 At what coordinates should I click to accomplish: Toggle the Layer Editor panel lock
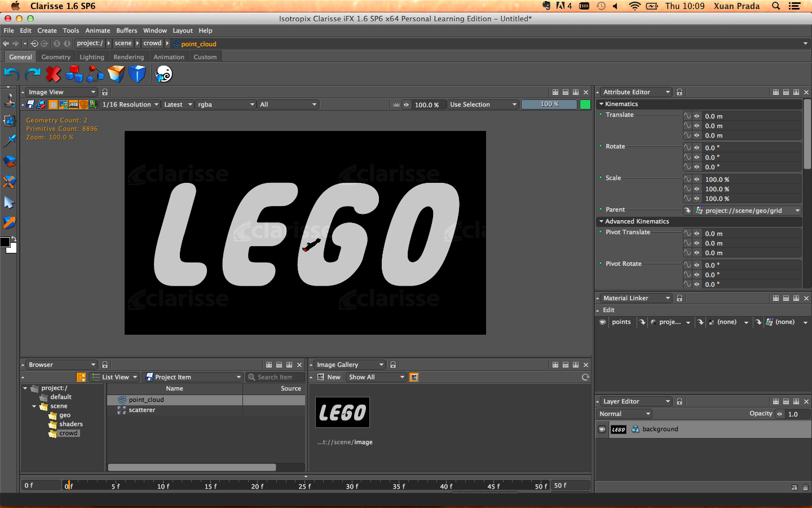679,401
